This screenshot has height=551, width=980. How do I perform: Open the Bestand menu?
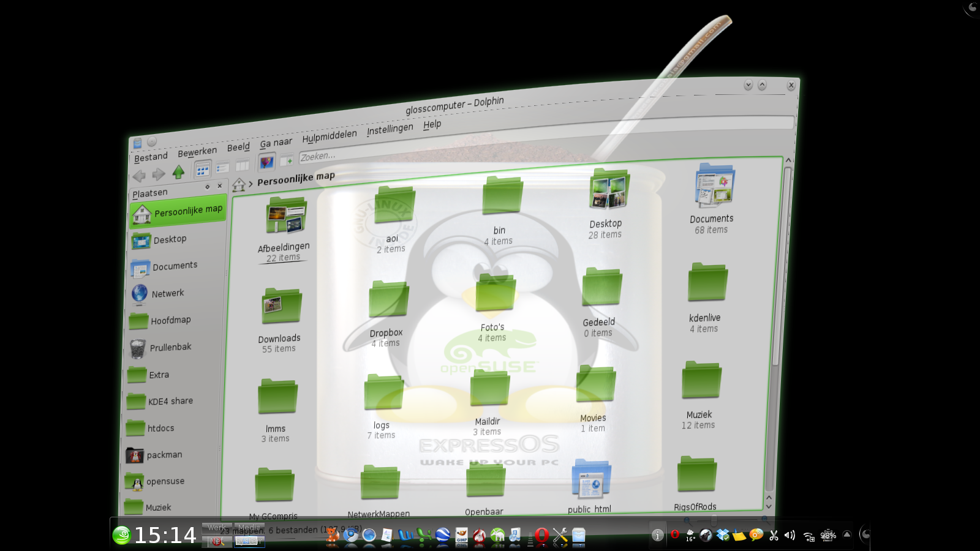coord(151,157)
